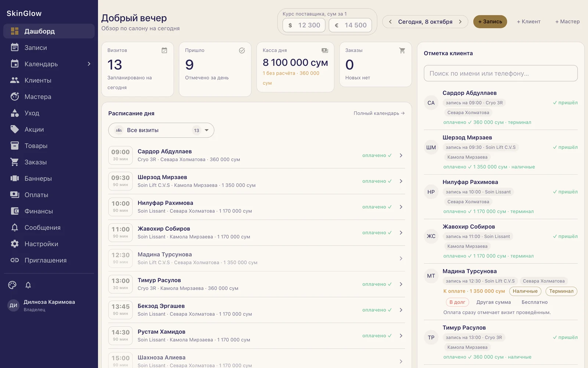Click the Приглашения link icon

click(15, 260)
